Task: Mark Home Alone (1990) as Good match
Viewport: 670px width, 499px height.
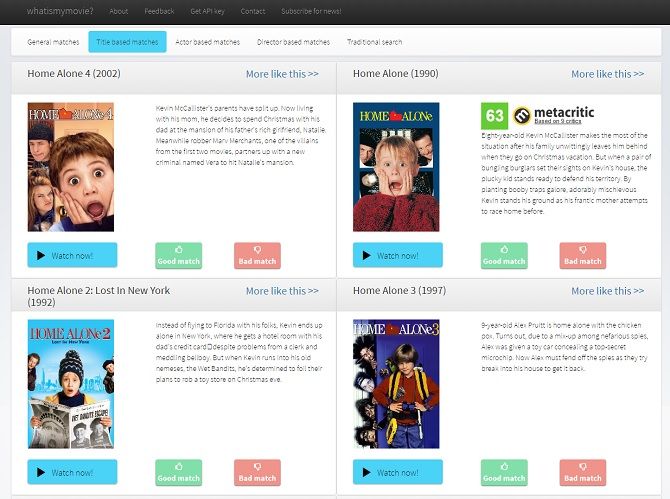Action: point(504,256)
